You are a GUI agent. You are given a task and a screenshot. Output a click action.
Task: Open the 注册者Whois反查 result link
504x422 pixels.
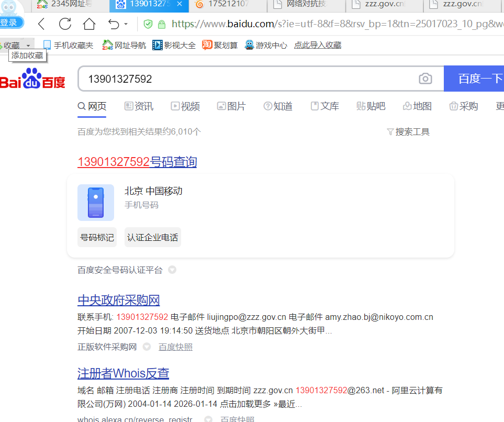click(123, 373)
